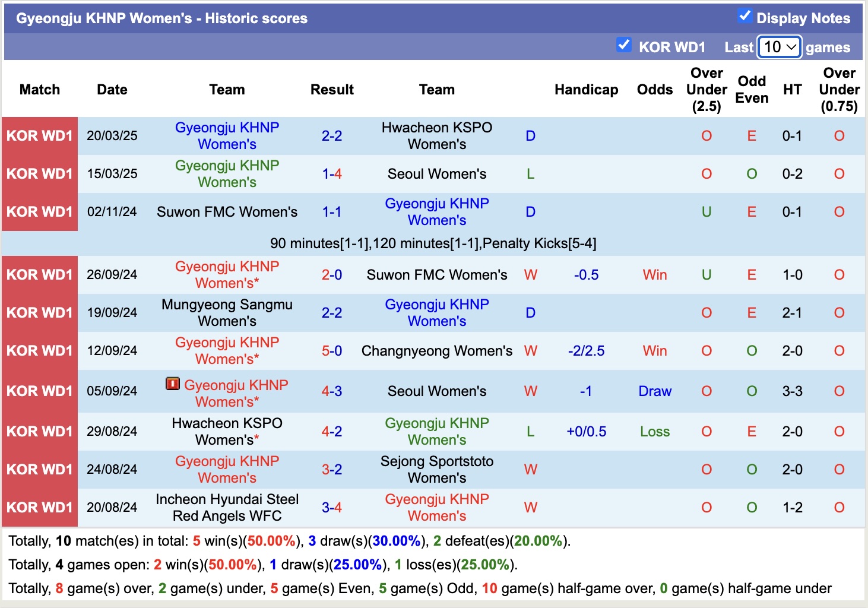Toggle the KOR WD1 filter checkbox
Screen dimensions: 868x608
[624, 45]
